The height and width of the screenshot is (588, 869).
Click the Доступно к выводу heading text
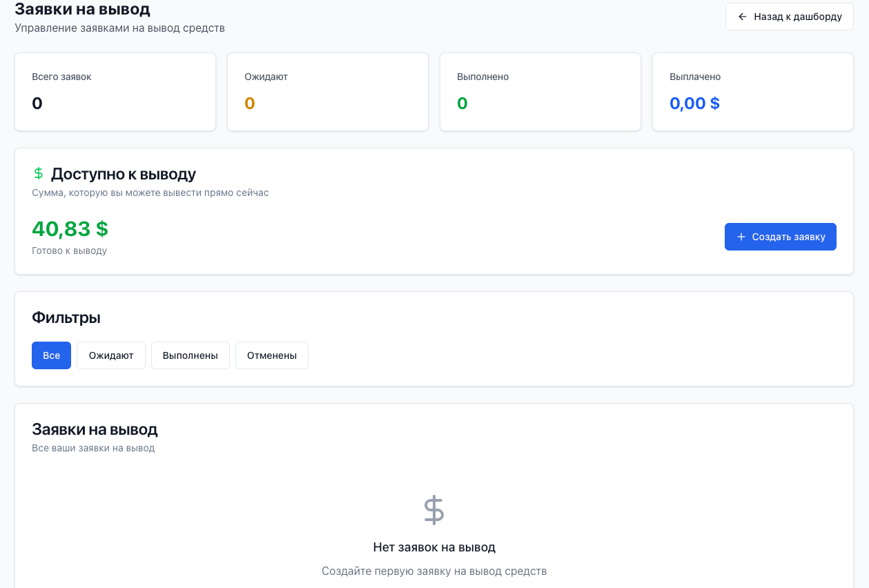pyautogui.click(x=124, y=174)
